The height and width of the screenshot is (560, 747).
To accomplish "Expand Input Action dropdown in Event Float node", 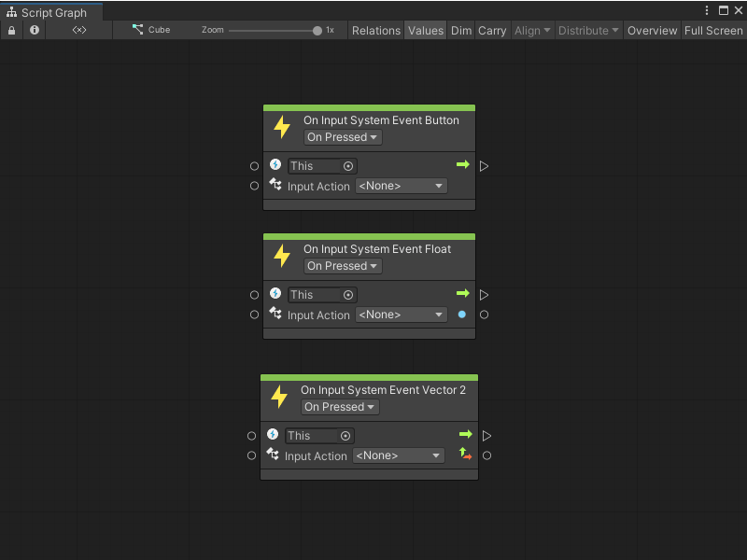I will tap(401, 315).
